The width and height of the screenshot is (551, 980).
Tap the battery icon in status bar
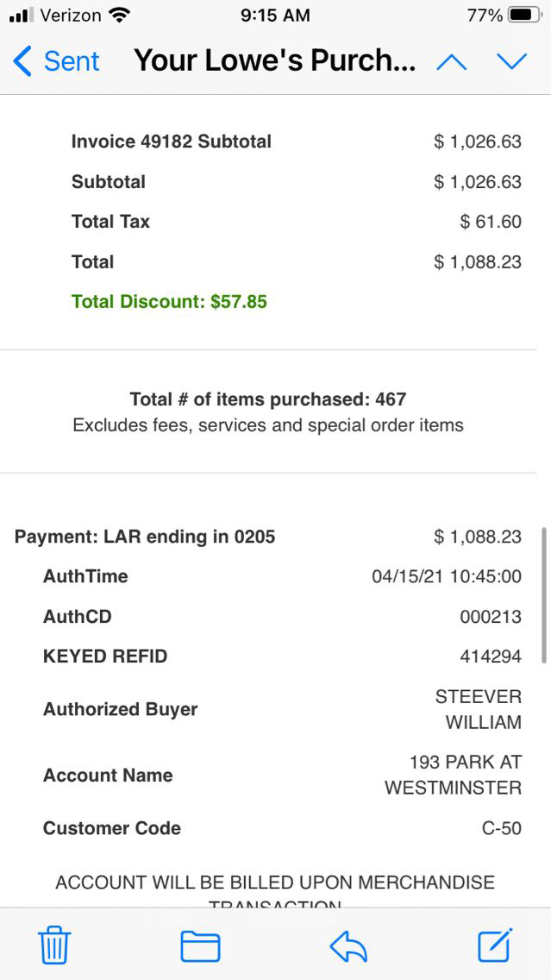click(x=525, y=16)
